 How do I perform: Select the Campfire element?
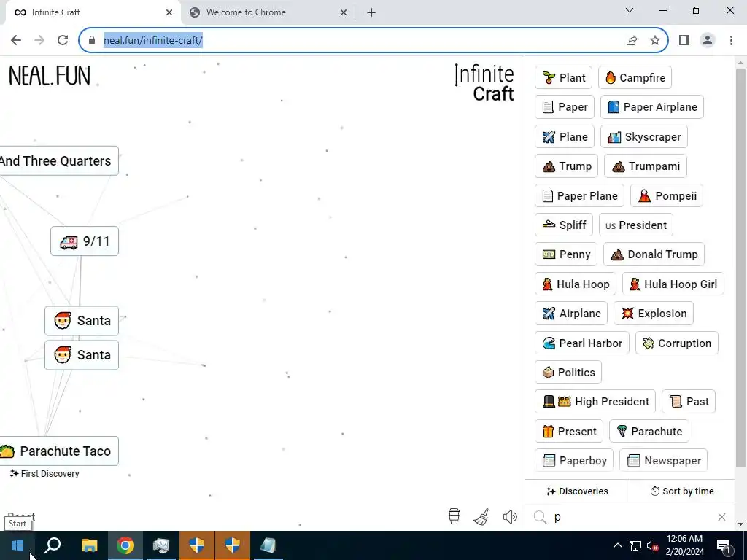(x=635, y=77)
